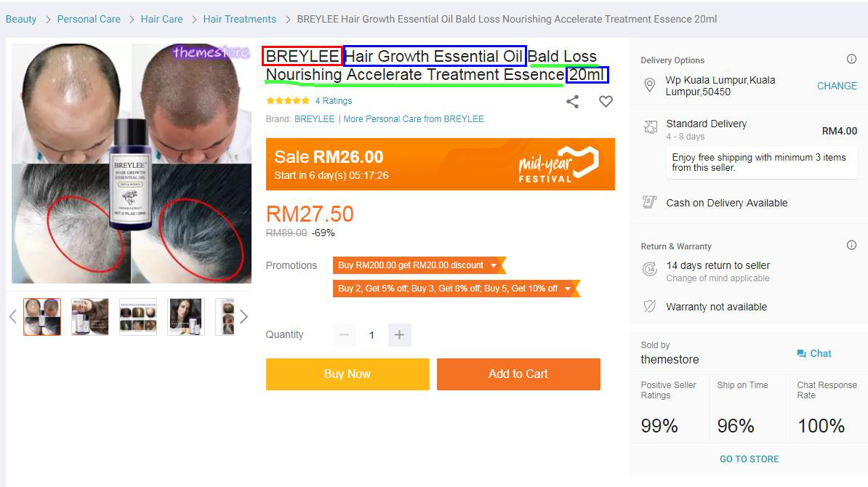Click the share icon near ratings
Screen dimensions: 868x487
click(x=572, y=101)
